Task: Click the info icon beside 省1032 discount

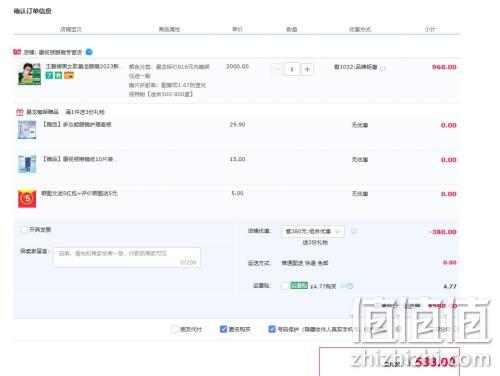Action: 383,68
